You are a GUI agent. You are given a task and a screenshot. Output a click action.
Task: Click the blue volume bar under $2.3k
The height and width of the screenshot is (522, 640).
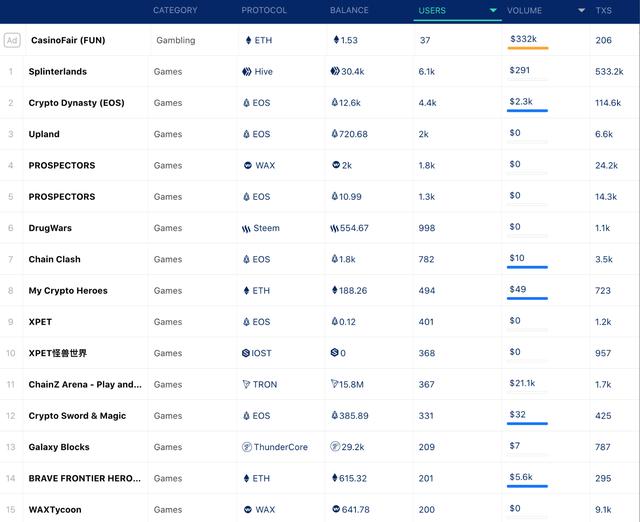tap(527, 111)
